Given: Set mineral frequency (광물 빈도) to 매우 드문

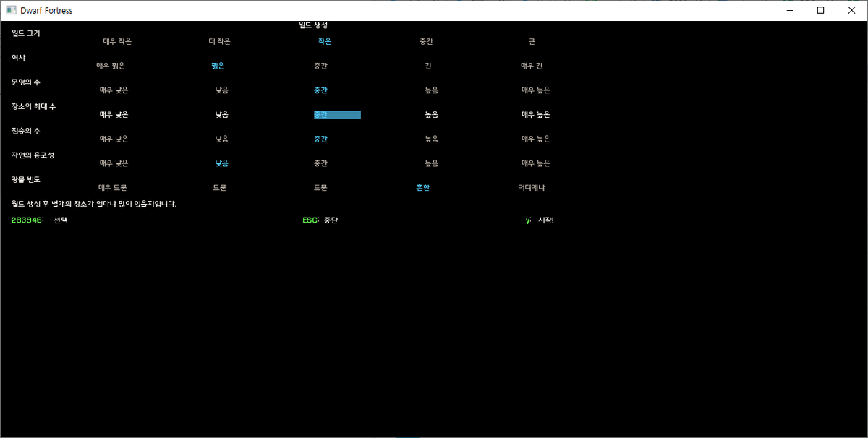Looking at the screenshot, I should click(x=113, y=187).
